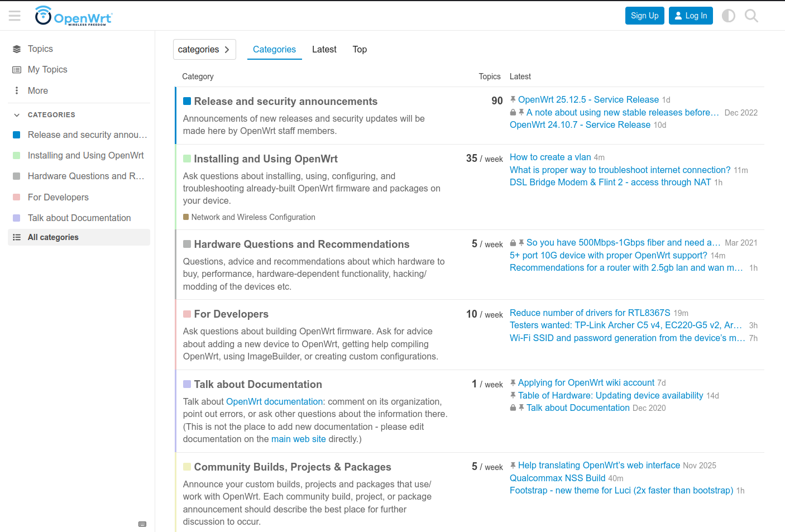
Task: Open the categories filter dropdown
Action: point(204,50)
